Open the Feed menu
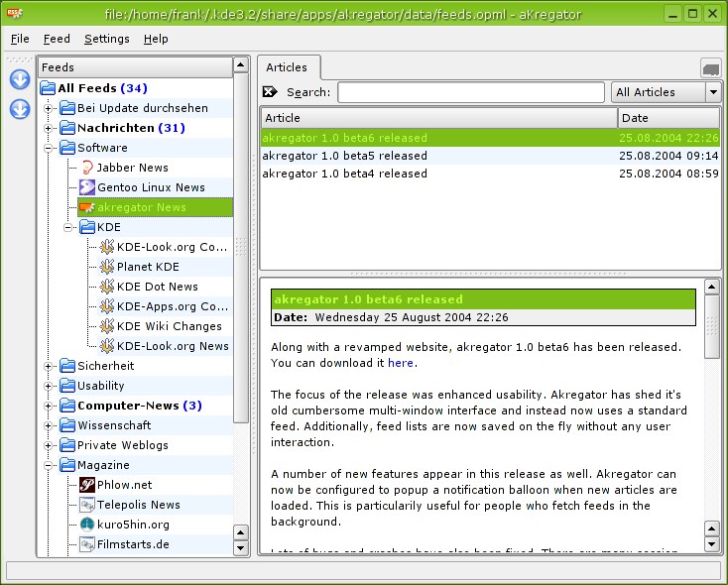Viewport: 728px width, 585px height. [57, 39]
